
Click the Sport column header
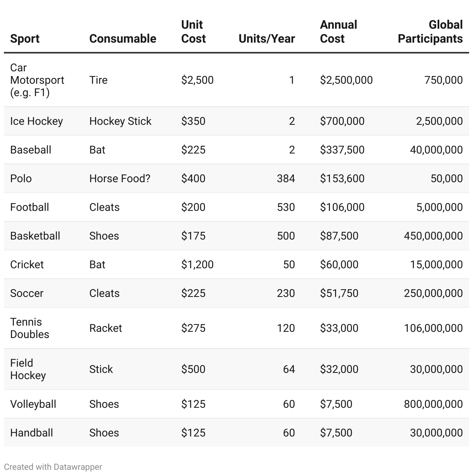(25, 38)
